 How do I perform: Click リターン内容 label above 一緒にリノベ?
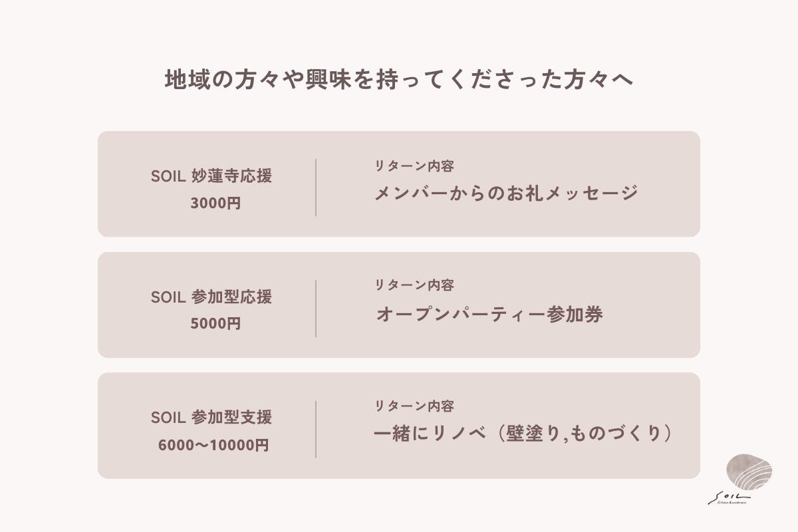[414, 406]
